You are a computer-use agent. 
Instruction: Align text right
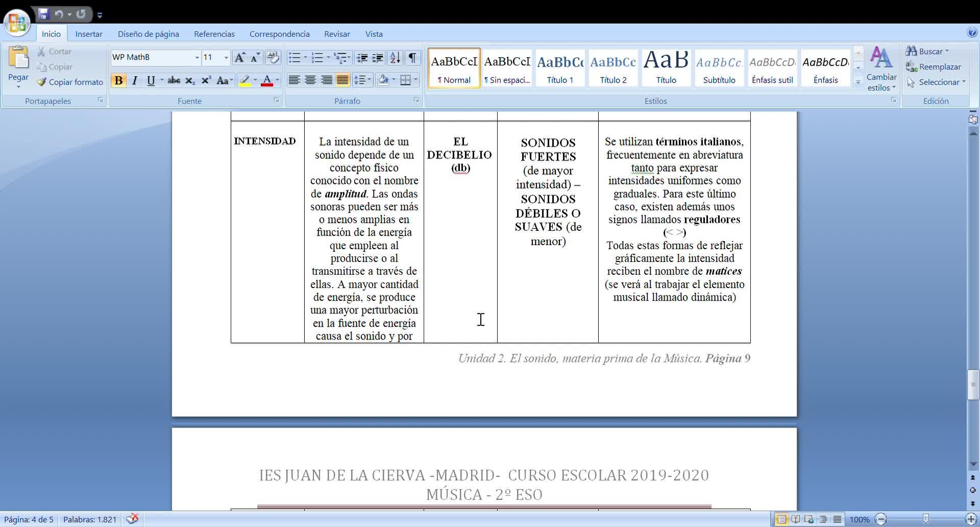pos(327,80)
